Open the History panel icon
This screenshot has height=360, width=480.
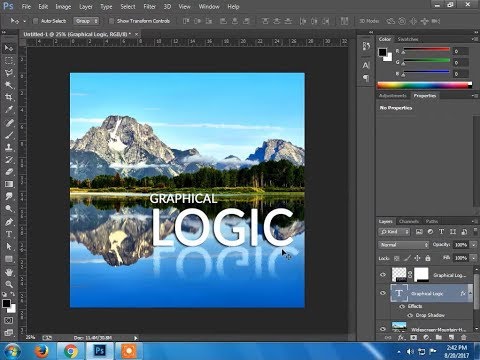[366, 46]
